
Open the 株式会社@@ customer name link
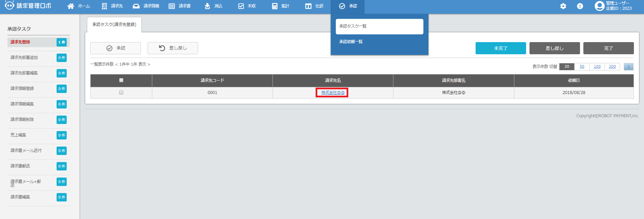pos(333,93)
